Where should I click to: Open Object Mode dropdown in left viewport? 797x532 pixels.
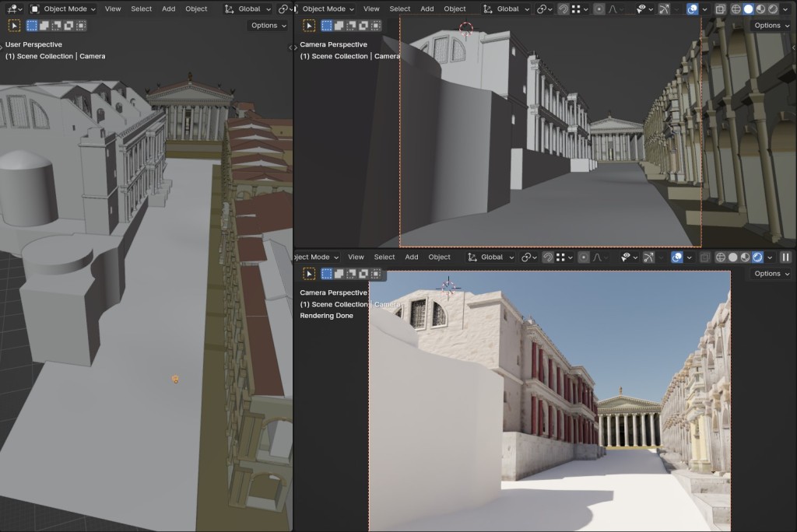[x=64, y=9]
